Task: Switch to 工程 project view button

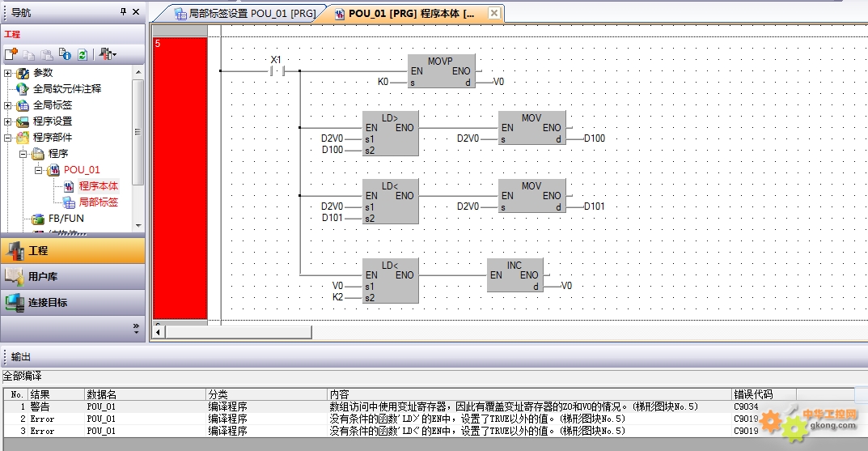Action: click(73, 250)
